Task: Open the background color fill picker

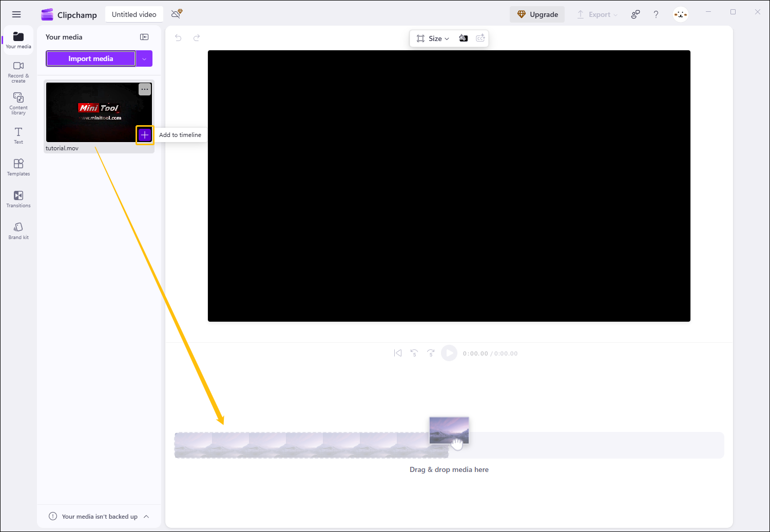Action: pos(463,38)
